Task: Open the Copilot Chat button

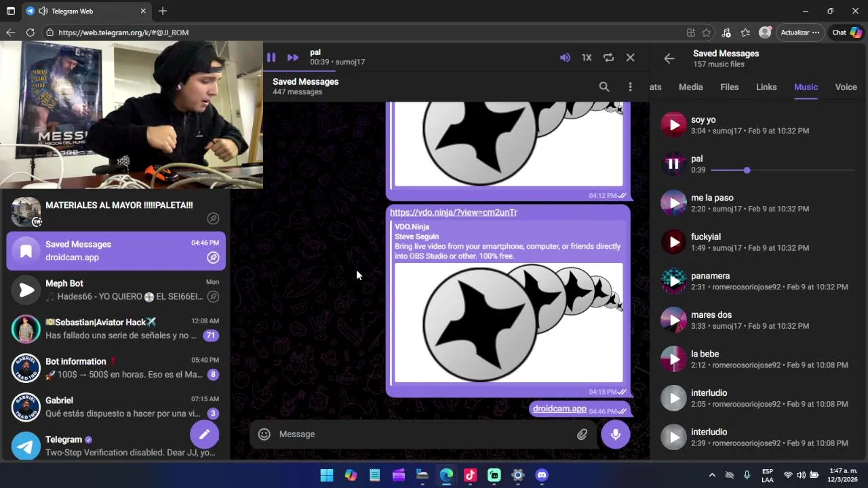Action: (x=847, y=32)
